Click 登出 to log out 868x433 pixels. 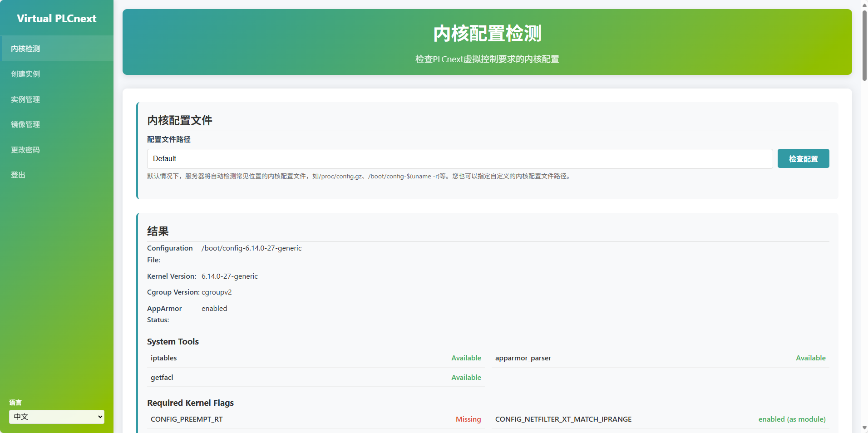coord(57,175)
